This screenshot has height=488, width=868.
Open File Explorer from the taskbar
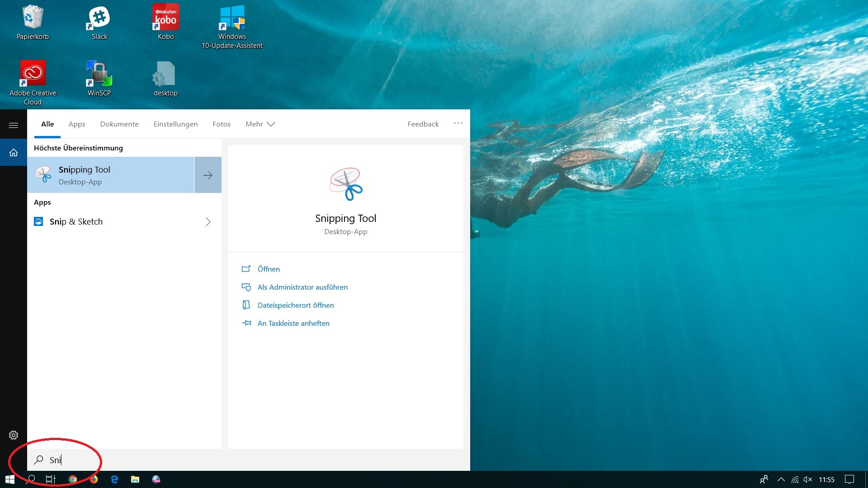135,479
